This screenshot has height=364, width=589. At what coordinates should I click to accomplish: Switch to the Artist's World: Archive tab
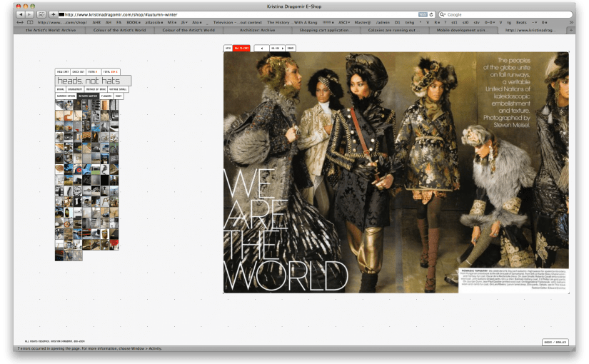click(51, 30)
